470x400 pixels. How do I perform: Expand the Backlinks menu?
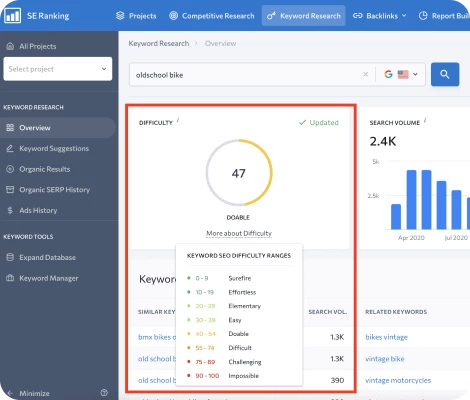coord(380,16)
